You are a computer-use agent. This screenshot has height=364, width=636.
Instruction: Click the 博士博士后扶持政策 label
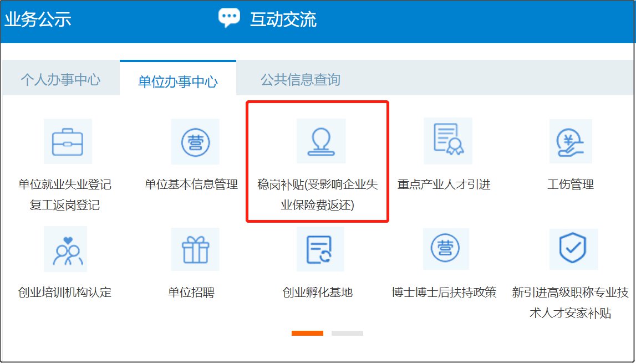444,293
